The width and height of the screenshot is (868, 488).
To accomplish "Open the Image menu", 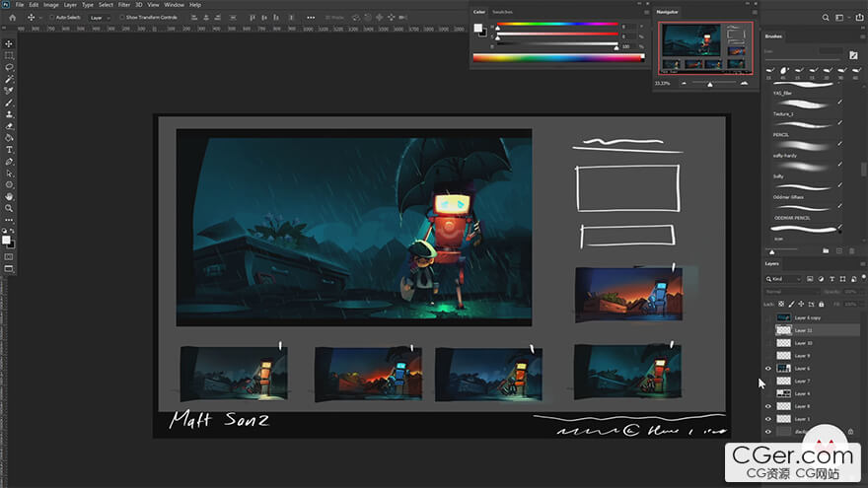I will (51, 4).
